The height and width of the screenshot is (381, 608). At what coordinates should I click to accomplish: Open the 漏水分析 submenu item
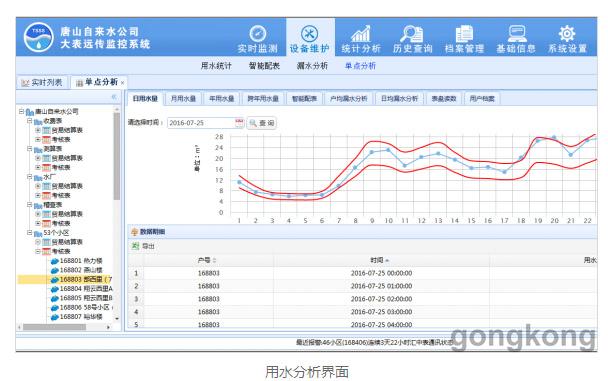tap(312, 66)
